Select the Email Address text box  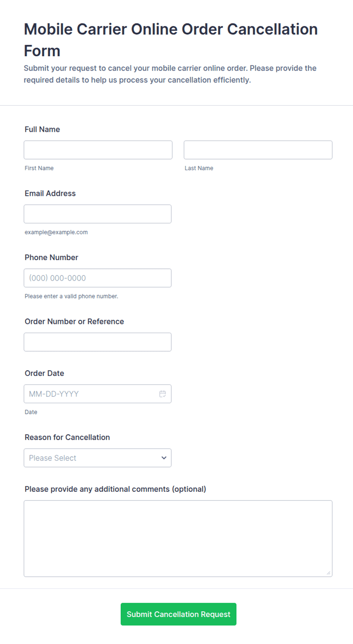pos(98,214)
